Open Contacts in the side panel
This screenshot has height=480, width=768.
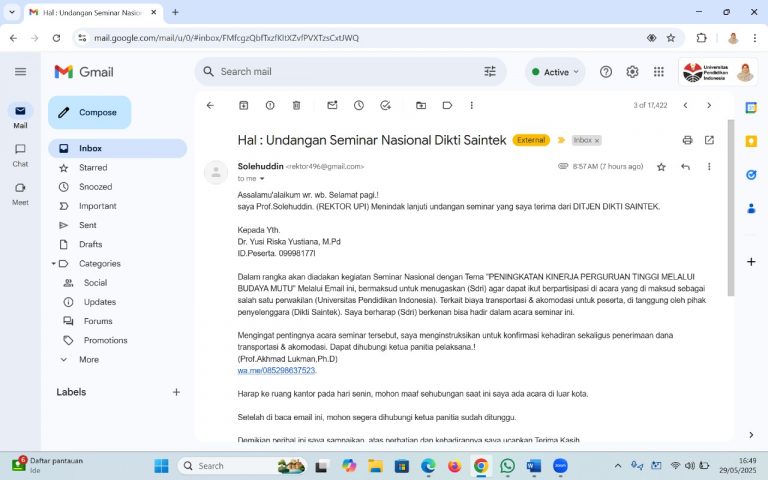point(751,209)
